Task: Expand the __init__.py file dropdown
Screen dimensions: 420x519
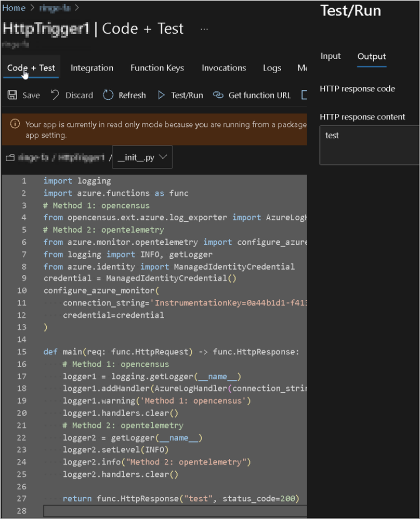Action: coord(142,157)
